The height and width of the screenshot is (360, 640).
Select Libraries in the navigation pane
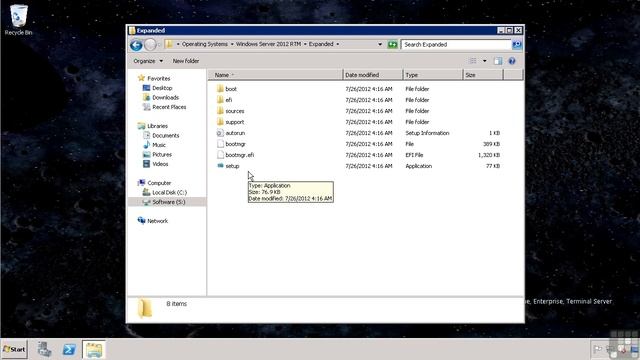tap(157, 126)
